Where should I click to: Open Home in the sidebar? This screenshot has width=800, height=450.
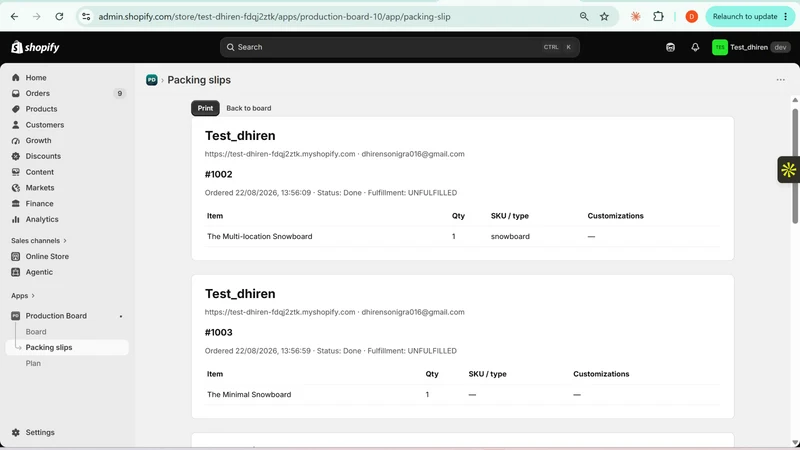tap(36, 78)
